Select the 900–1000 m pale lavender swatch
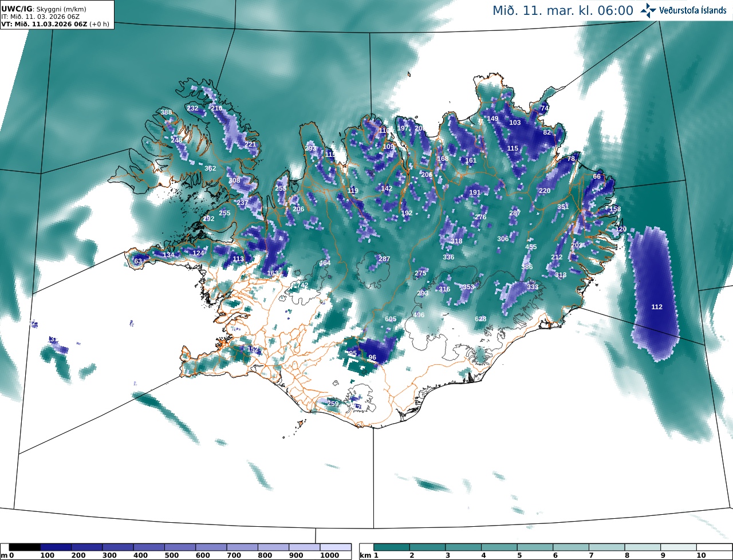This screenshot has height=560, width=733. tap(304, 548)
